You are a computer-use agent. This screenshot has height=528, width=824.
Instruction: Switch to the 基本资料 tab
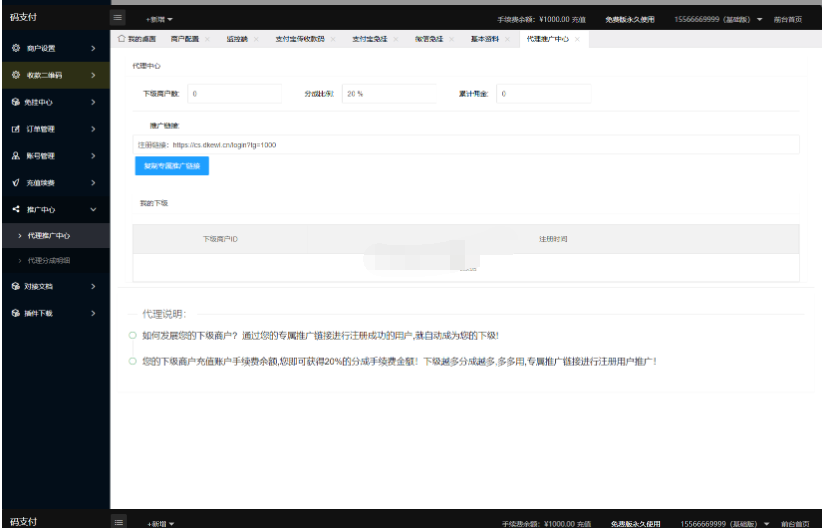click(x=485, y=39)
